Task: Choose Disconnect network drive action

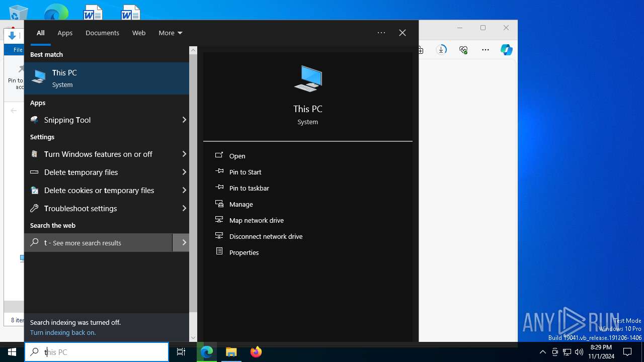Action: 266,236
